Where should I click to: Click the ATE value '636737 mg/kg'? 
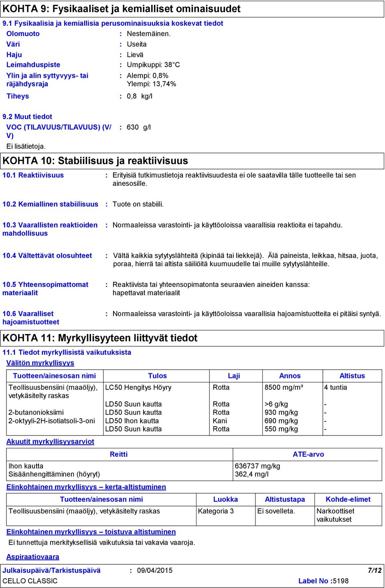pos(257,466)
